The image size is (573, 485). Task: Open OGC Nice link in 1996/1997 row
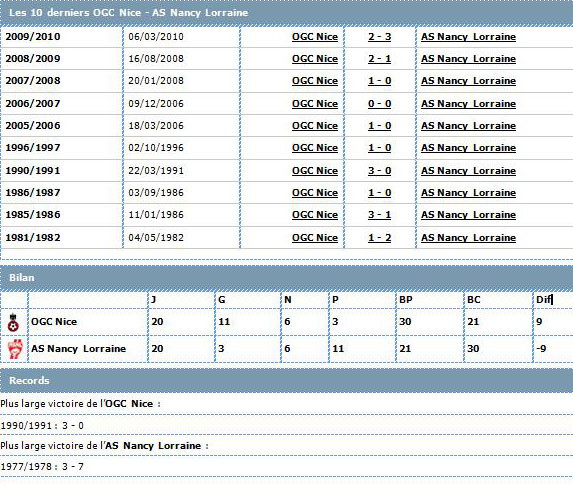315,148
